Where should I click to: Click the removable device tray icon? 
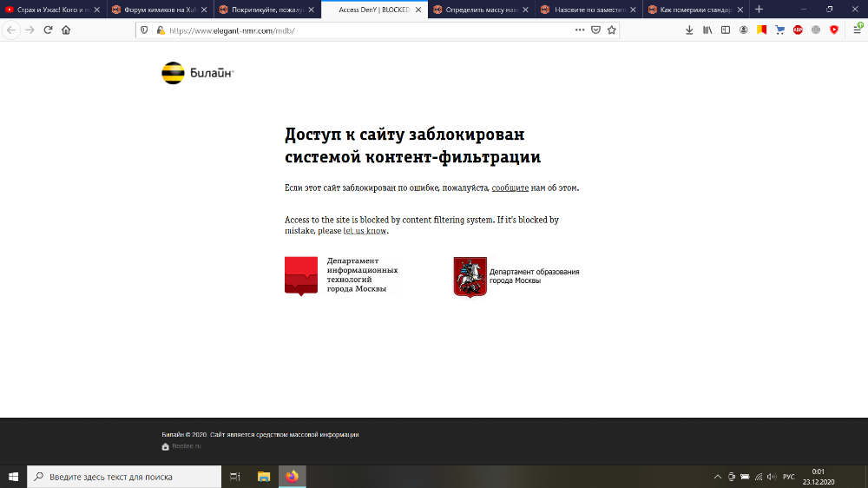[x=731, y=477]
